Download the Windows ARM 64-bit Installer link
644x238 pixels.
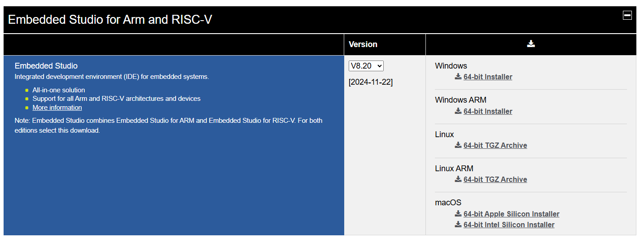tap(488, 111)
